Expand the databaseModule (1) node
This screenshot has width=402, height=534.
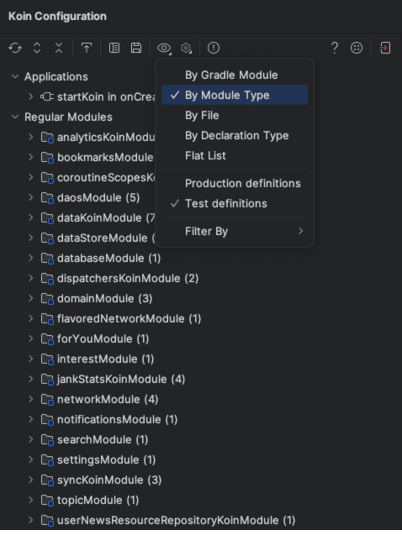tap(31, 258)
